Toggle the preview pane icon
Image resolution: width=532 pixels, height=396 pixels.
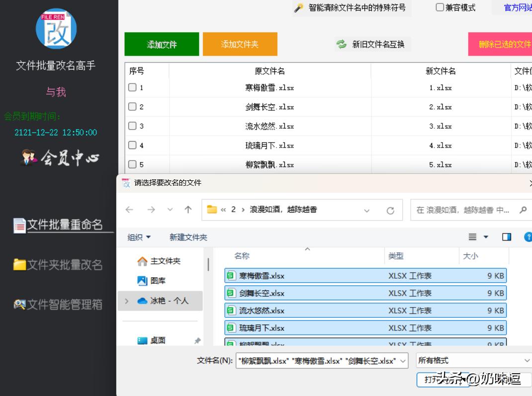(x=507, y=237)
